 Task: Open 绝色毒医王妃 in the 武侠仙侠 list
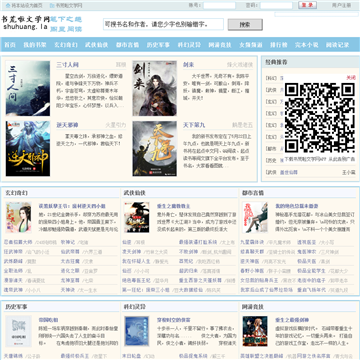click(x=136, y=280)
